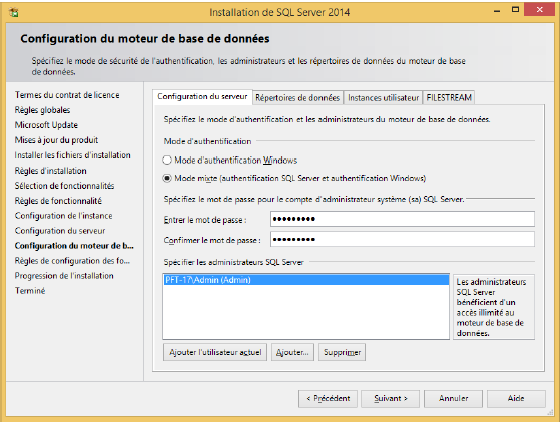Click the Règles globales step

pyautogui.click(x=42, y=110)
